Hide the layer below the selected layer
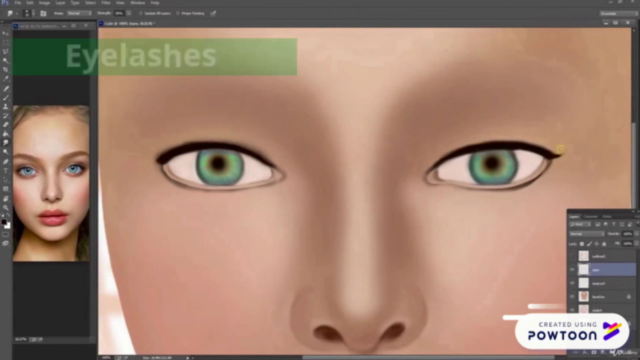 click(572, 283)
